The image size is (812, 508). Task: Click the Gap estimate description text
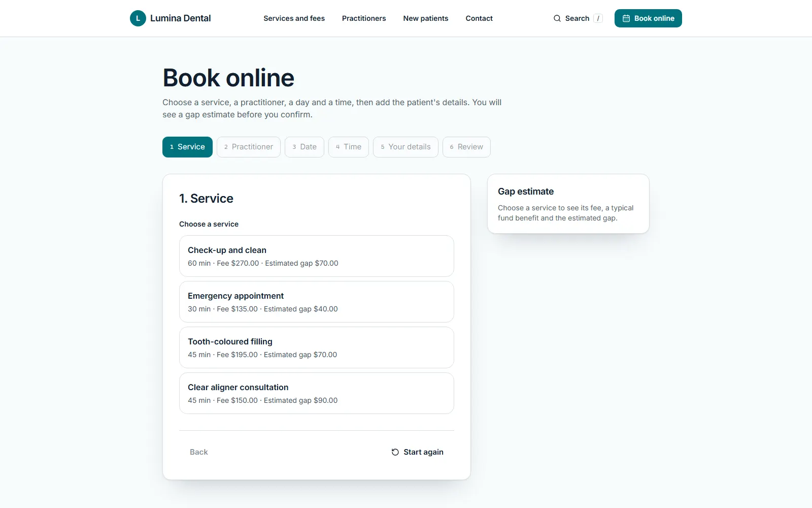(x=566, y=213)
